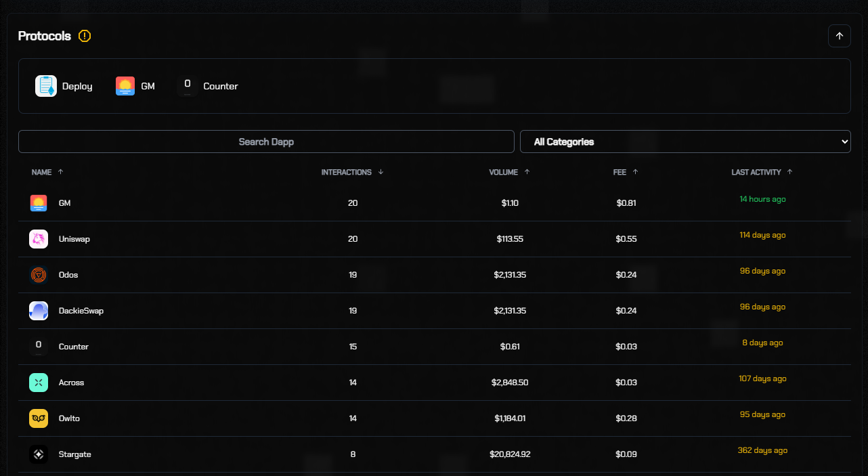Click the up-arrow collapse button
Viewport: 868px width, 476px height.
coord(840,36)
